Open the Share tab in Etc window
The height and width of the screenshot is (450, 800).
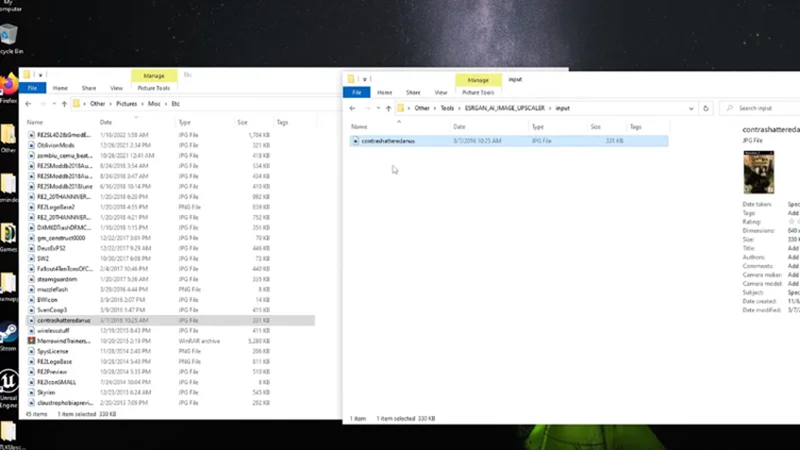tap(89, 88)
